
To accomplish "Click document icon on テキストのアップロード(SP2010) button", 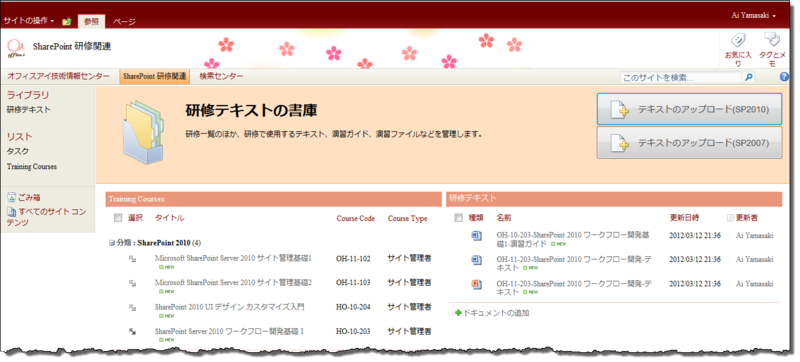I will point(619,109).
